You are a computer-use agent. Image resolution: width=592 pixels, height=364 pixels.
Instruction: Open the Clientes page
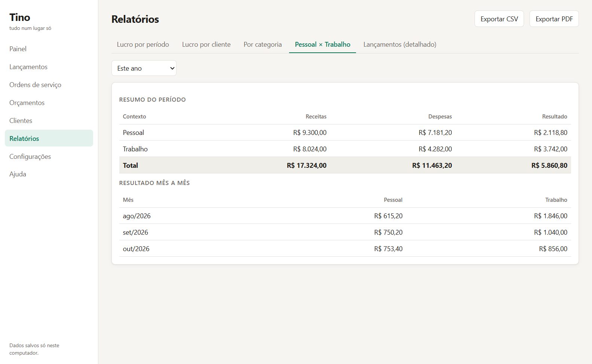49,121
